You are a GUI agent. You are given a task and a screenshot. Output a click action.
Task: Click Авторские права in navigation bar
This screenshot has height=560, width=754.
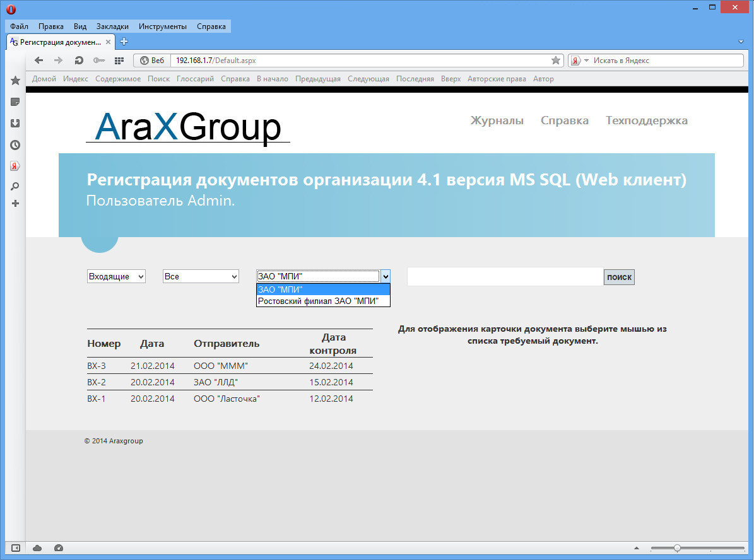pyautogui.click(x=497, y=79)
